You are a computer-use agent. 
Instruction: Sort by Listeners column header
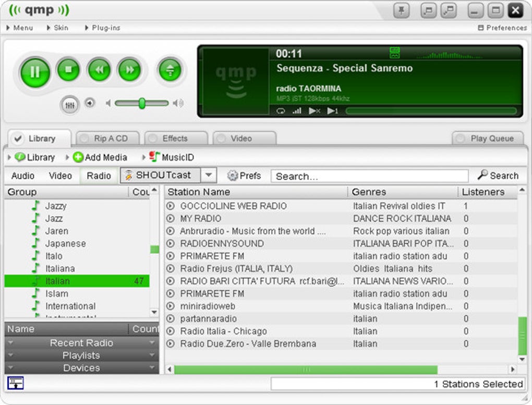[x=487, y=192]
